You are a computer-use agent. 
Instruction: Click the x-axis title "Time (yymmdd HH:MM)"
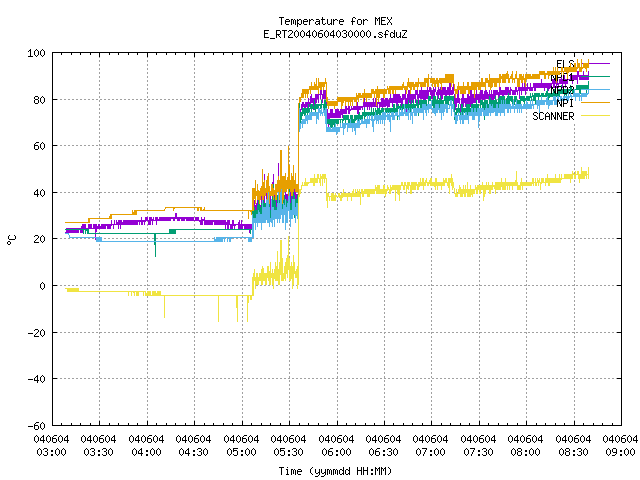pos(335,471)
